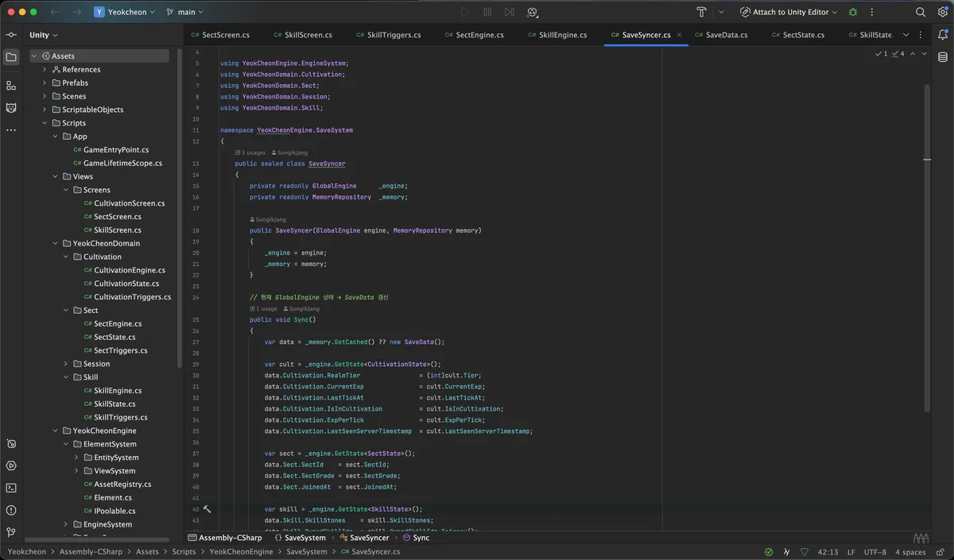Screen dimensions: 954x560
Task: Open the Unity explorer view dropdown
Action: (44, 35)
